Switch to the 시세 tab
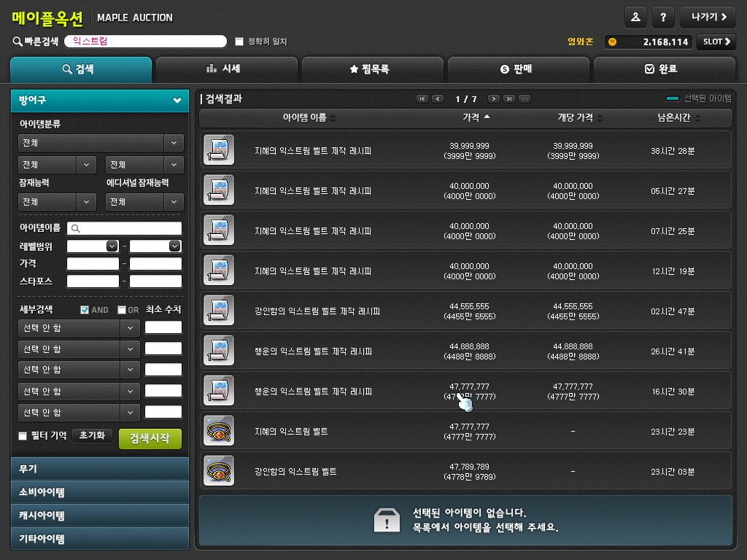747x560 pixels. 227,69
